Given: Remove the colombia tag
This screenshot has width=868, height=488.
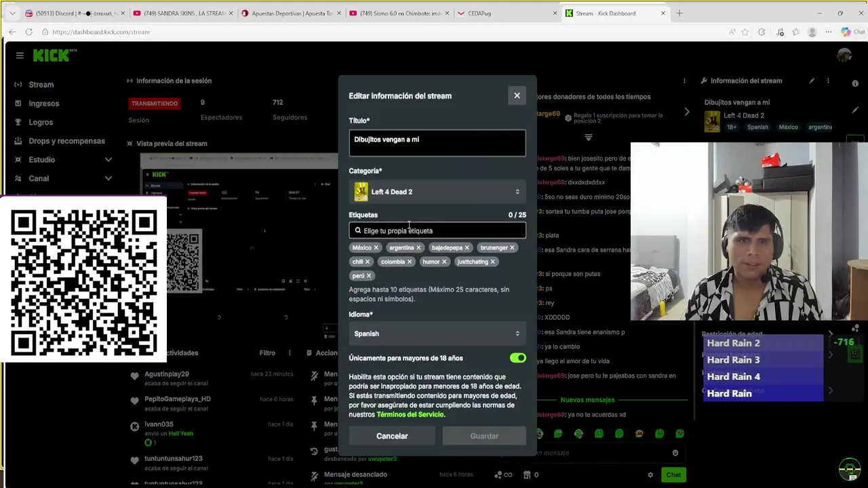Looking at the screenshot, I should [409, 262].
